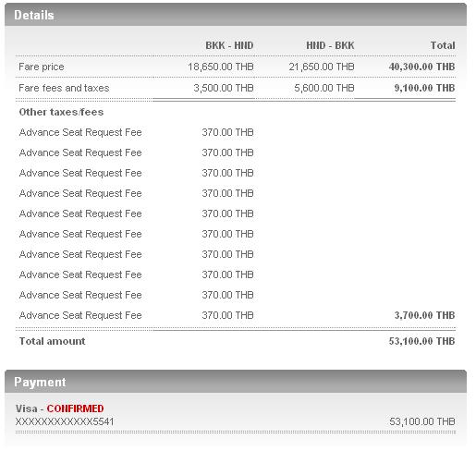Click the masked card number ending 5541

(65, 421)
